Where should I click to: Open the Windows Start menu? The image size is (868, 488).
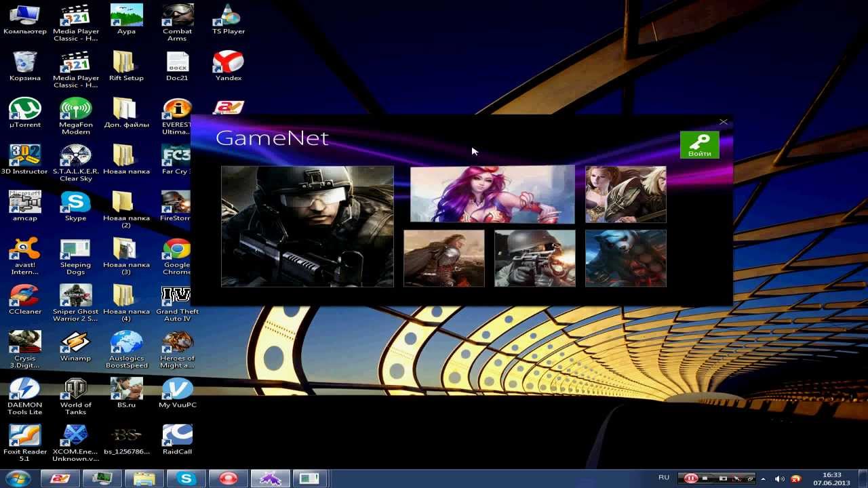tap(18, 479)
